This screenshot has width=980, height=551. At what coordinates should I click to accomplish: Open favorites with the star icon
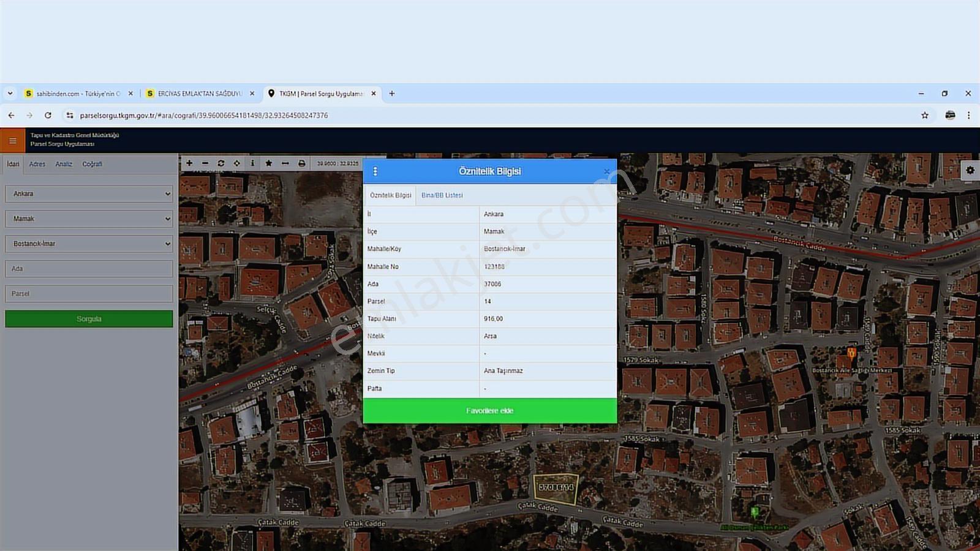tap(269, 163)
